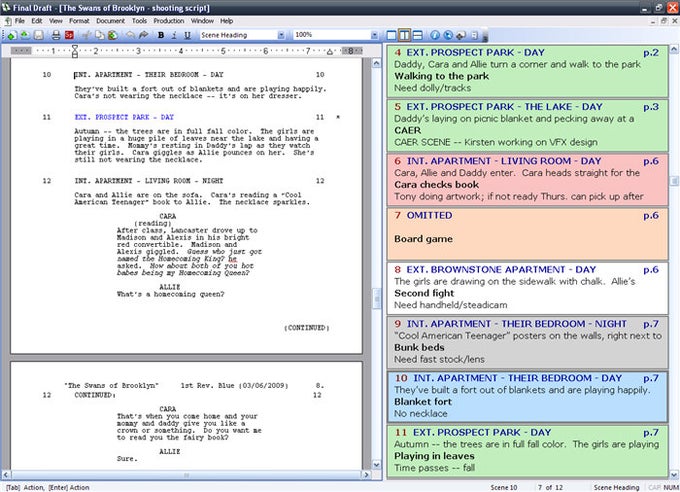Toggle italic formatting
This screenshot has height=492, width=680.
click(174, 35)
